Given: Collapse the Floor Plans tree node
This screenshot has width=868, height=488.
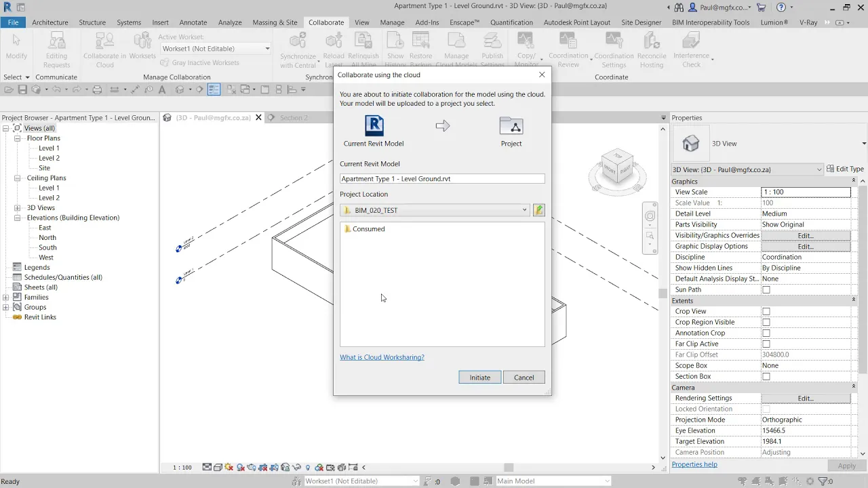Looking at the screenshot, I should pyautogui.click(x=18, y=138).
